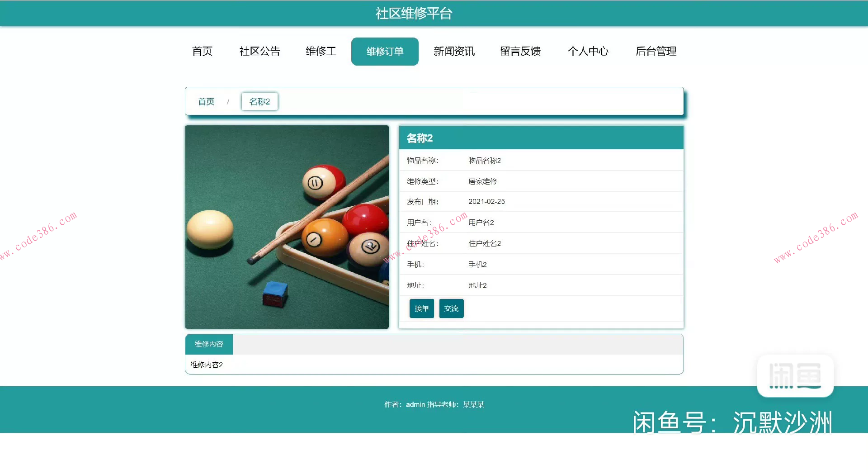
Task: Open the 新闻资讯 news section
Action: coord(454,51)
